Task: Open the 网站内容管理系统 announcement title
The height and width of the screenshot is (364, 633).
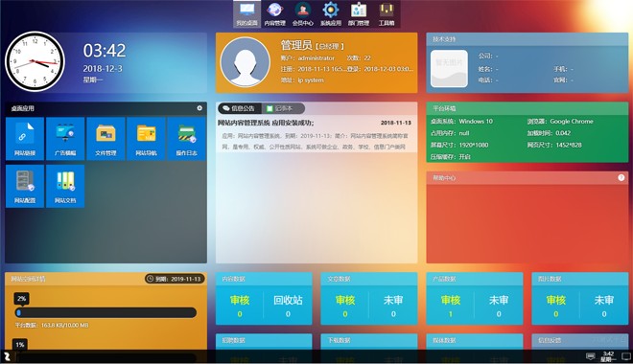Action: (x=266, y=123)
